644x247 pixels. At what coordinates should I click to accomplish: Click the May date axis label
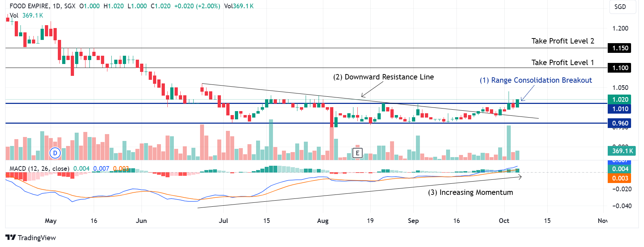(51, 221)
